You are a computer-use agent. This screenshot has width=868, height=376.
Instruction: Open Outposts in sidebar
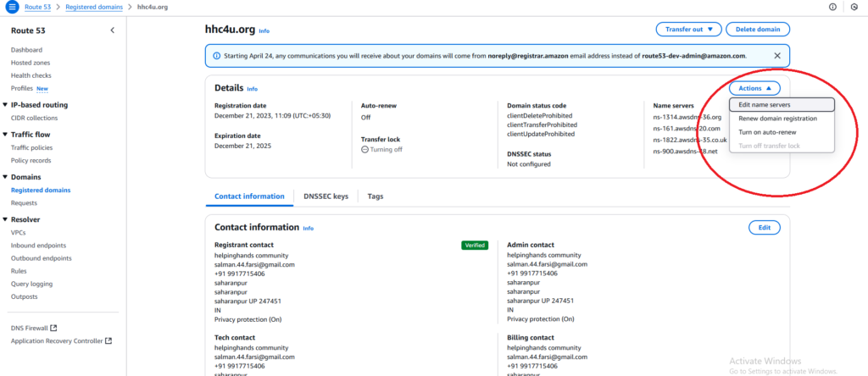[25, 296]
